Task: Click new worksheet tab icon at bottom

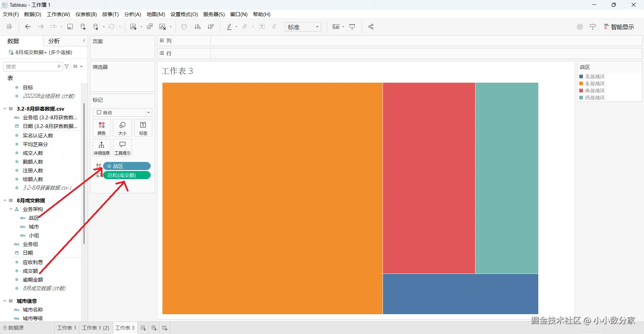Action: pyautogui.click(x=143, y=328)
